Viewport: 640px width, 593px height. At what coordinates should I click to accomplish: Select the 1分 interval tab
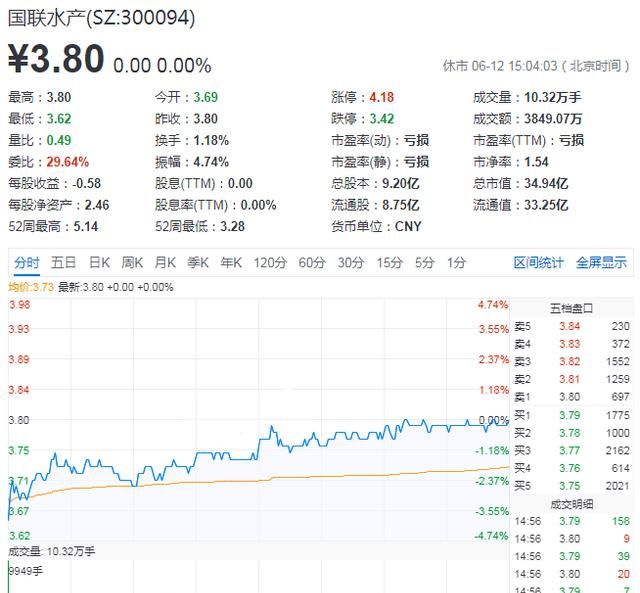(x=456, y=262)
